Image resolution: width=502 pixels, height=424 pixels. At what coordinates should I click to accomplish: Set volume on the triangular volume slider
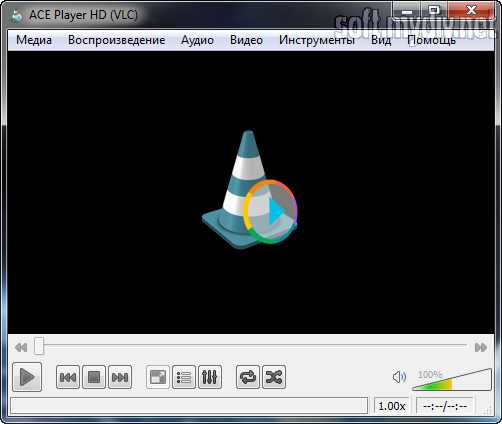[x=452, y=379]
